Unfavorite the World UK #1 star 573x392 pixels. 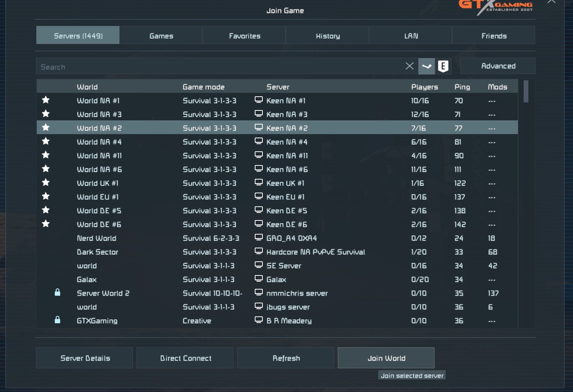[46, 183]
